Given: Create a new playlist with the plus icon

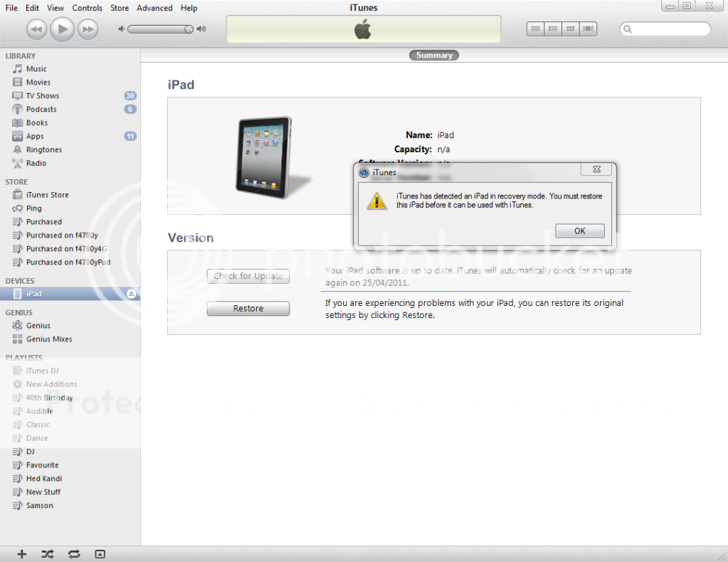Looking at the screenshot, I should coord(22,553).
